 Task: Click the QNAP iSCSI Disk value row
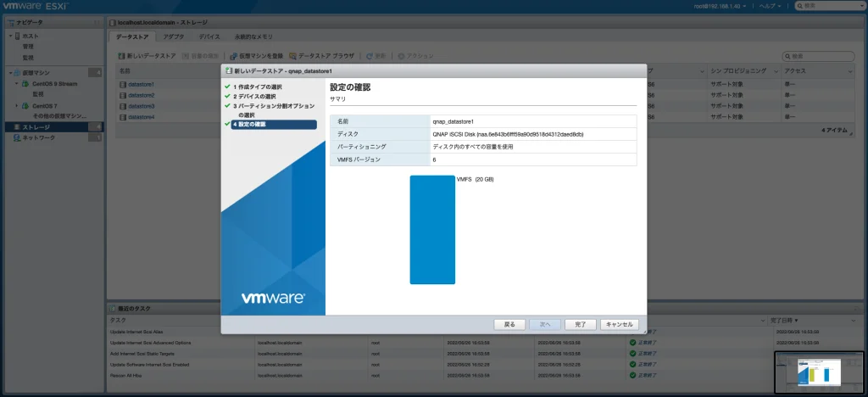(x=509, y=134)
